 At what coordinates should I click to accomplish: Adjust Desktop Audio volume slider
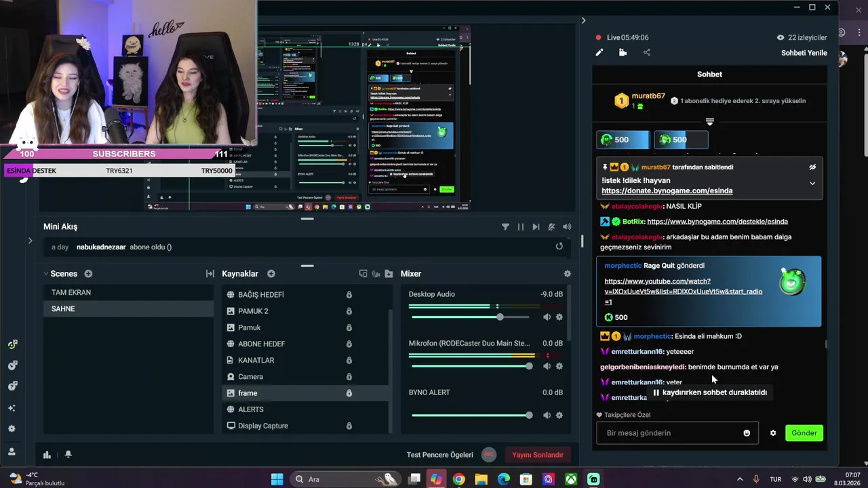click(500, 317)
